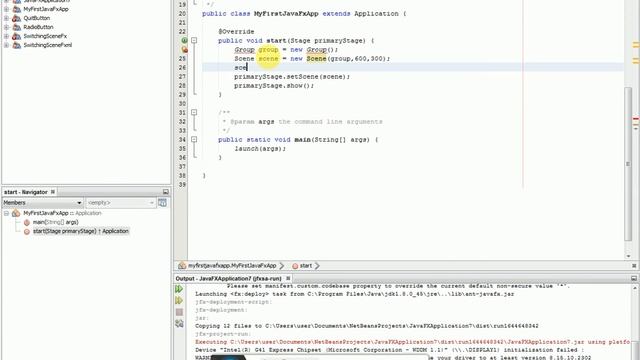Click the Executing jar red output line
This screenshot has height=360, width=640.
[412, 342]
